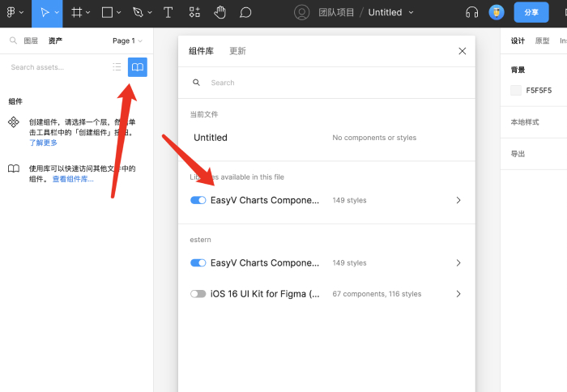Select the Hand tool

[220, 12]
